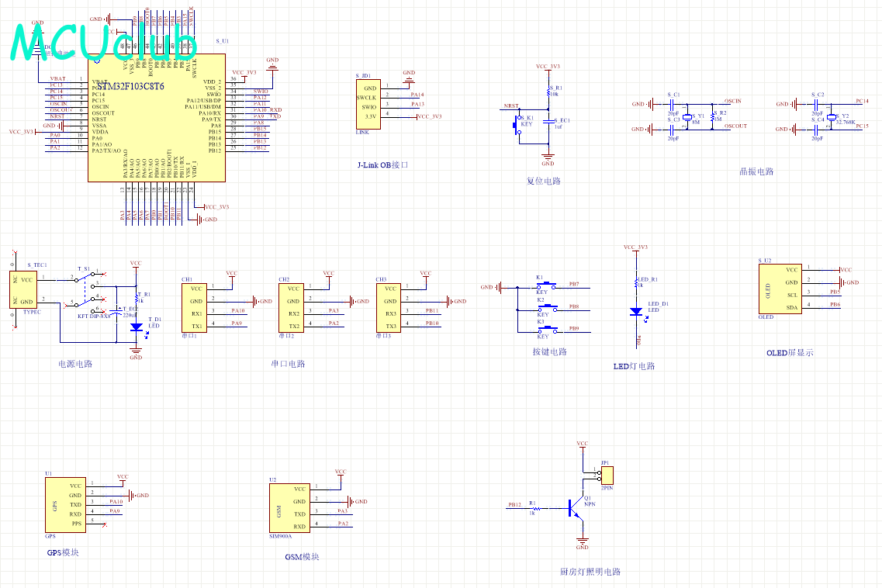Click the 'LED灯电路' section label
This screenshot has width=882, height=588.
(x=634, y=365)
